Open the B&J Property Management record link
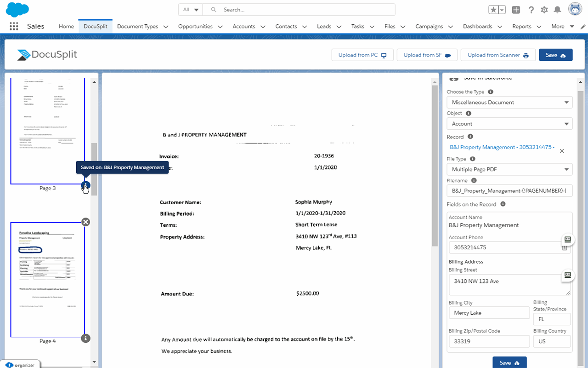Image resolution: width=588 pixels, height=368 pixels. point(502,147)
